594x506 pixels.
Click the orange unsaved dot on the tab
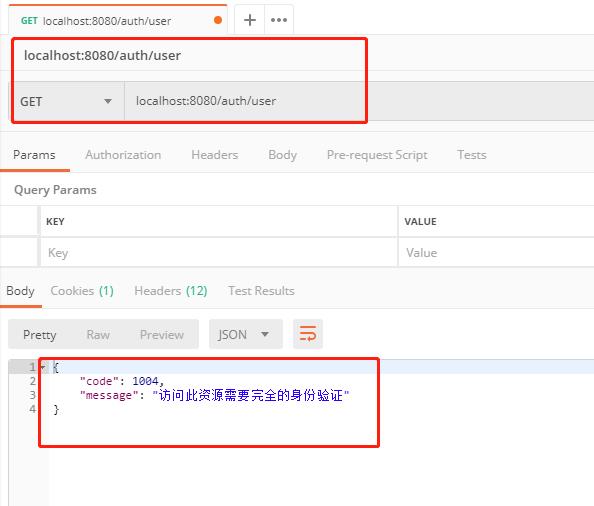(218, 20)
